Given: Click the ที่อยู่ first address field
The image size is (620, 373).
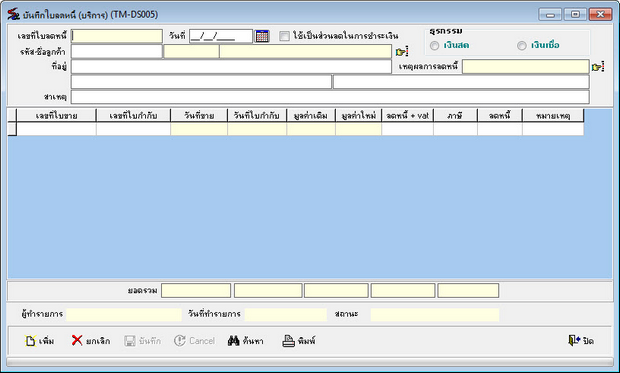Looking at the screenshot, I should (x=231, y=66).
